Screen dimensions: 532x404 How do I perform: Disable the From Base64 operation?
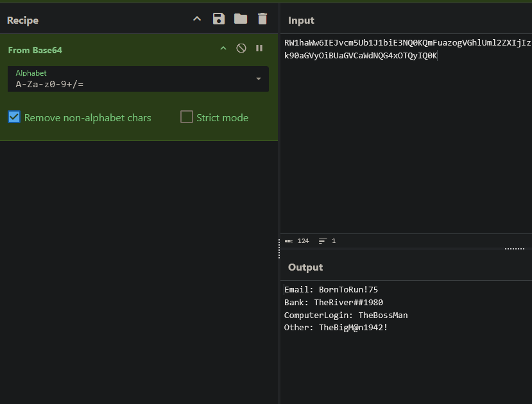tap(241, 48)
